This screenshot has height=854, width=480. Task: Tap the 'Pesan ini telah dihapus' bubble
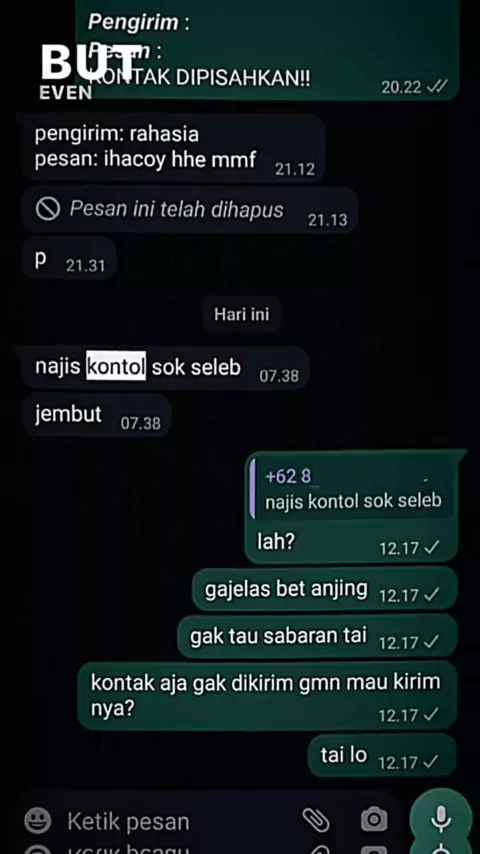click(190, 210)
